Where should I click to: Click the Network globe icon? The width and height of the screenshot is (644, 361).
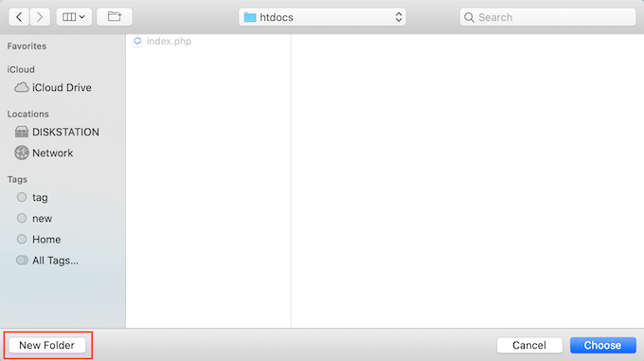[x=22, y=153]
